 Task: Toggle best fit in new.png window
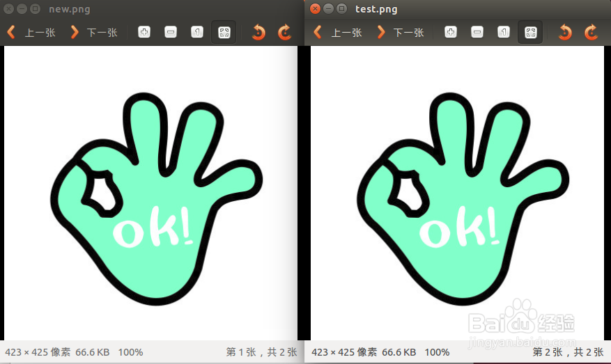point(224,32)
